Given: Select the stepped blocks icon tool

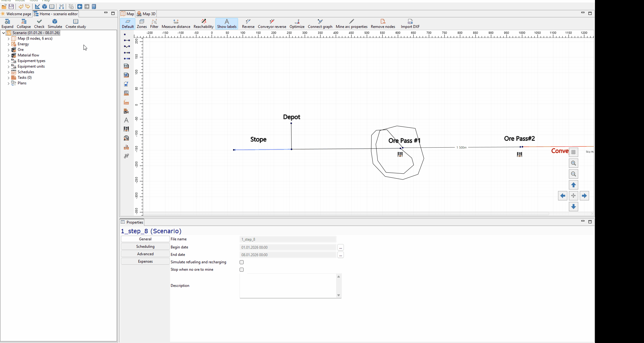Looking at the screenshot, I should pyautogui.click(x=126, y=156).
